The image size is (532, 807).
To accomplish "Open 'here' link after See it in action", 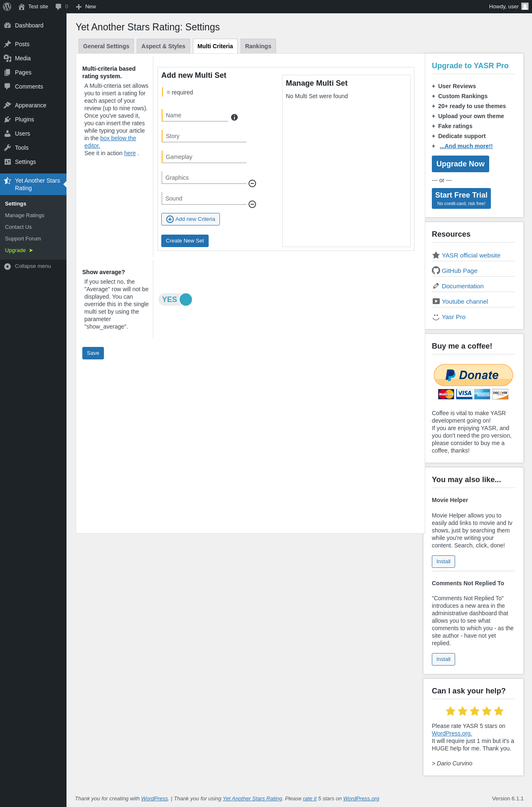I will point(130,153).
